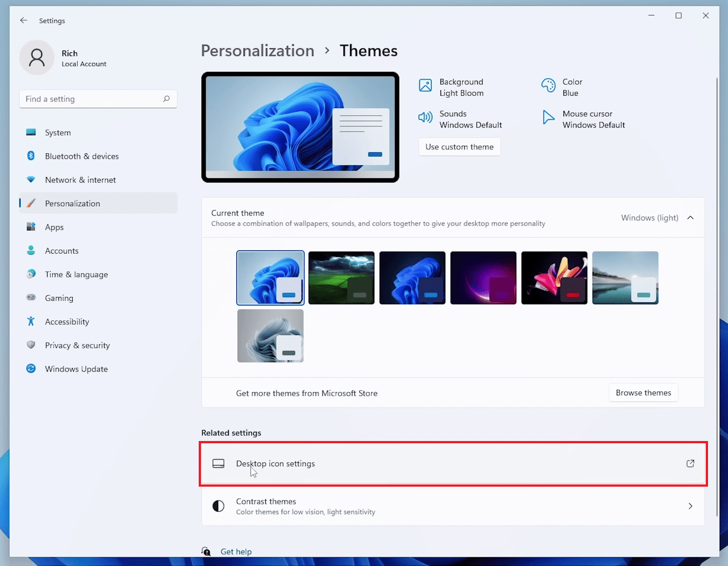The width and height of the screenshot is (728, 566).
Task: Click the back arrow in Settings
Action: [x=24, y=20]
